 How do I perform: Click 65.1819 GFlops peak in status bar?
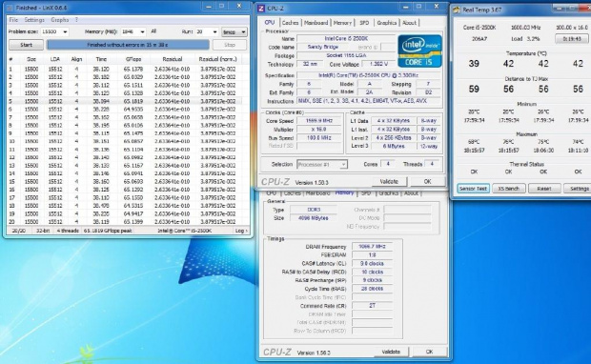click(108, 231)
